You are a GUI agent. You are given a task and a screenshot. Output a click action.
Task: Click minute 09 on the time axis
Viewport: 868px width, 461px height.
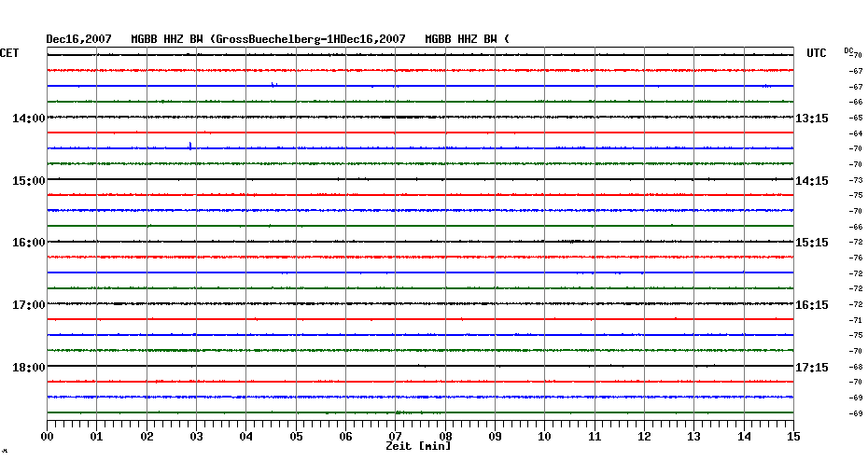coord(496,437)
